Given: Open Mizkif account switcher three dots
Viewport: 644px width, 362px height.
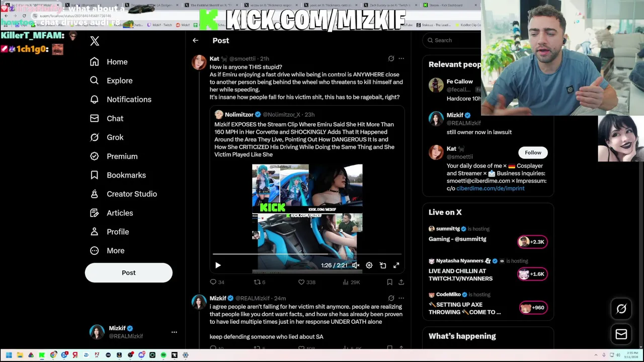Looking at the screenshot, I should (174, 332).
